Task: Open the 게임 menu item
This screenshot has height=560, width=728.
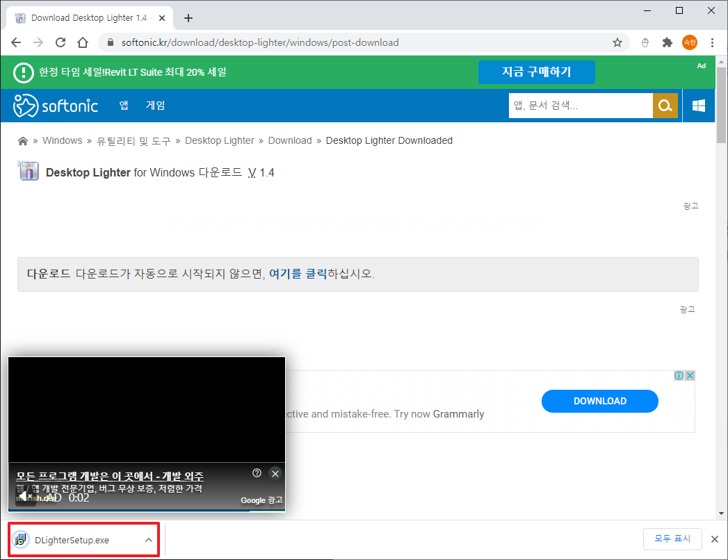Action: tap(155, 106)
